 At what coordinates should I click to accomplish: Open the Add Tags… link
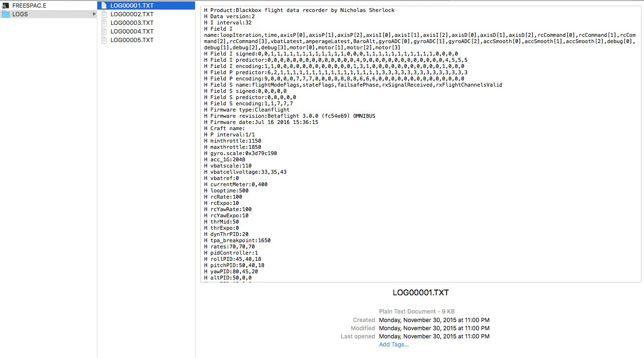[393, 345]
